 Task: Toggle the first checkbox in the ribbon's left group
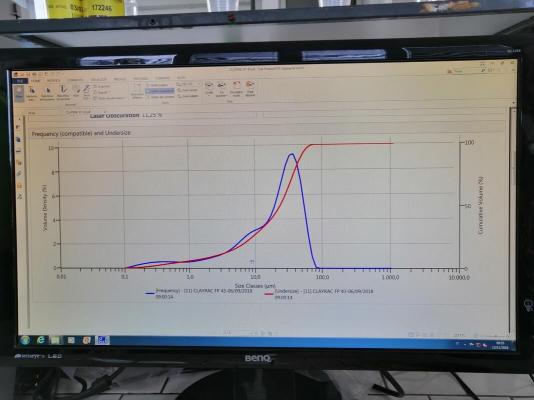click(95, 87)
